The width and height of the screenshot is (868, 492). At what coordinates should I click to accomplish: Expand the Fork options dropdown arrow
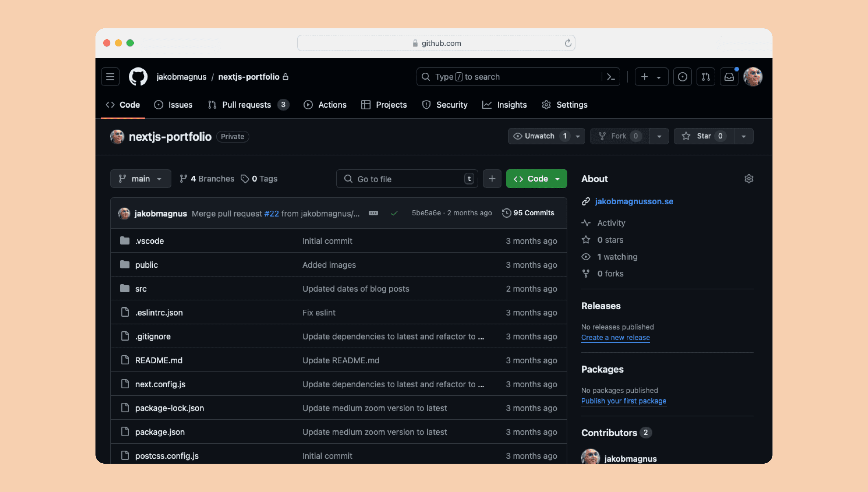(x=659, y=136)
